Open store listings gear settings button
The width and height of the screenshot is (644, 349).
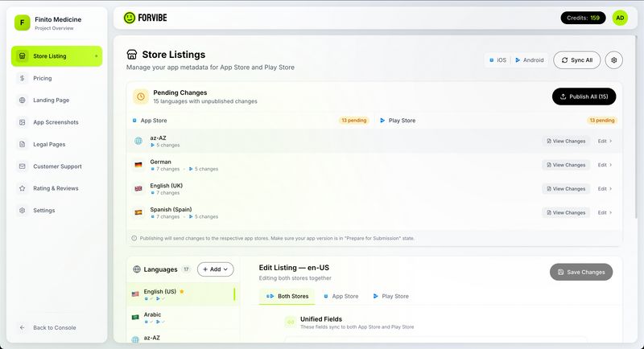point(613,60)
